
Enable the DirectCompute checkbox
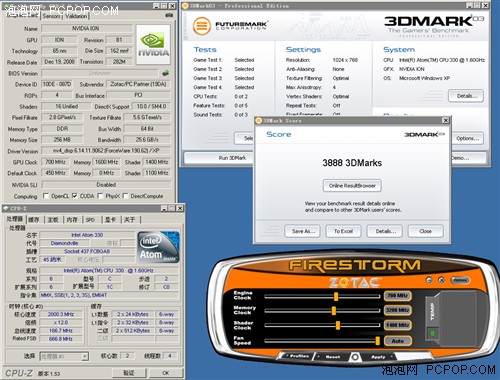(x=125, y=196)
